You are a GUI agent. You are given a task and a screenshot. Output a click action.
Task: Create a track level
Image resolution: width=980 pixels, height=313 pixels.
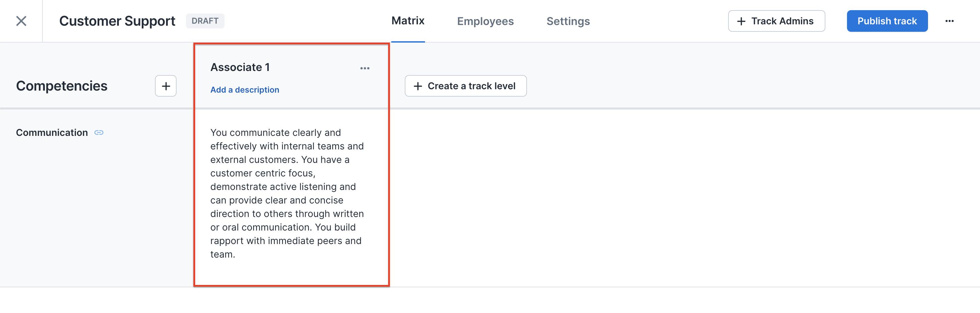click(466, 86)
